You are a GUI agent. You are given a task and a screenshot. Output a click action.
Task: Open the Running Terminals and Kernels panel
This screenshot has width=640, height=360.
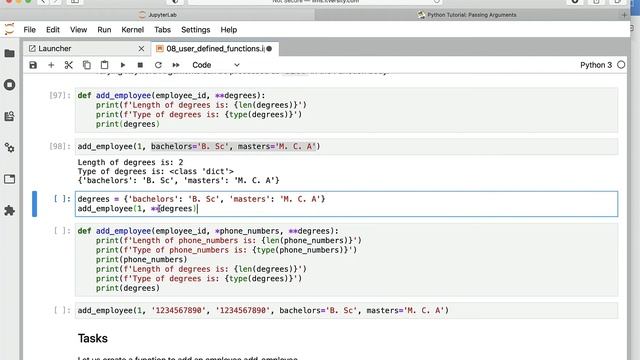tap(9, 85)
